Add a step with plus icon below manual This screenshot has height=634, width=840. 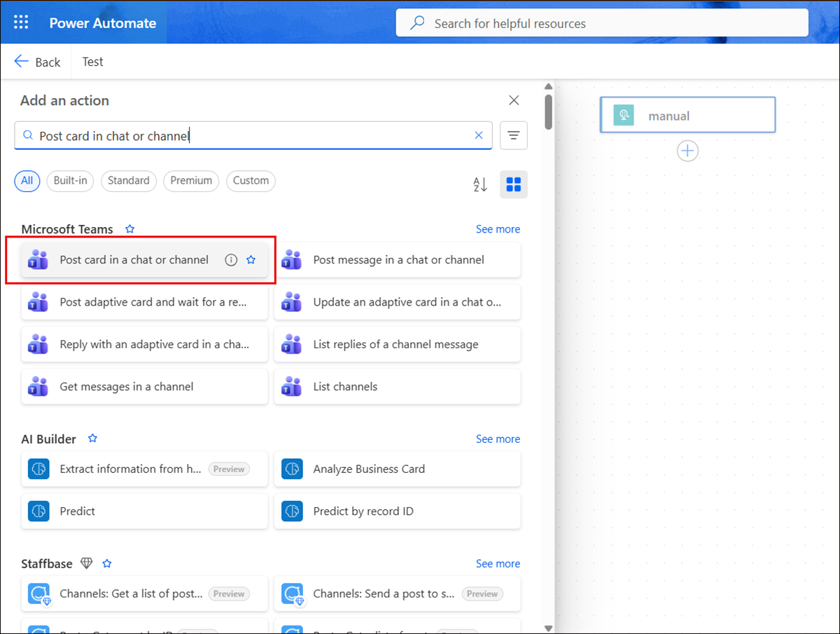687,151
